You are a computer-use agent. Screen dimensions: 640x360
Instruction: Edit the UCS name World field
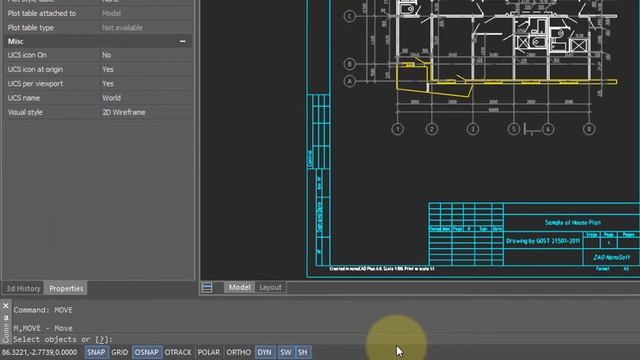tap(146, 98)
